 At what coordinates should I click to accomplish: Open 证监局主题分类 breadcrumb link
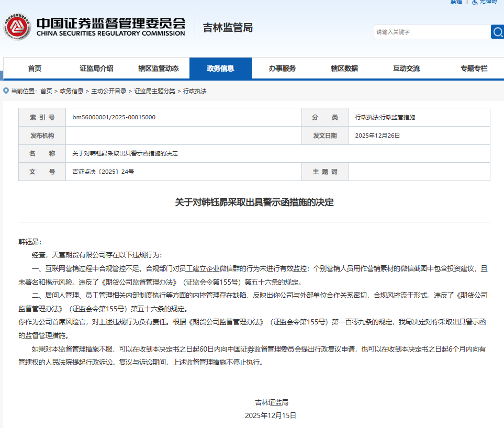(x=154, y=91)
